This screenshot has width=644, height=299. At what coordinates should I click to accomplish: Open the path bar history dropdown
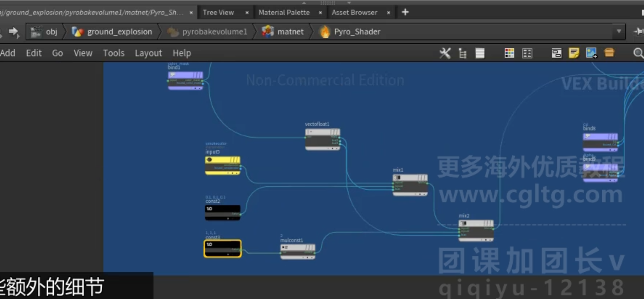point(619,32)
